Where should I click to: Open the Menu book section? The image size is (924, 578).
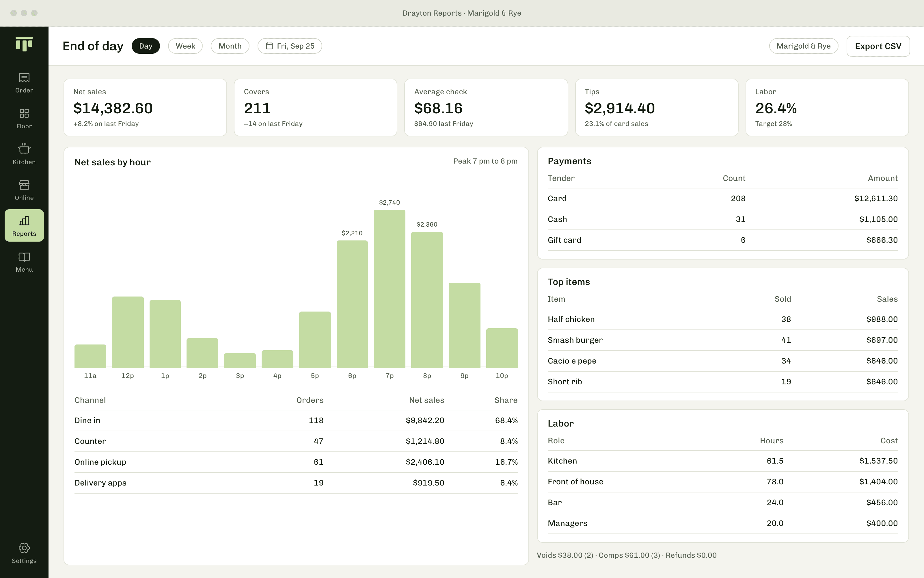(24, 262)
